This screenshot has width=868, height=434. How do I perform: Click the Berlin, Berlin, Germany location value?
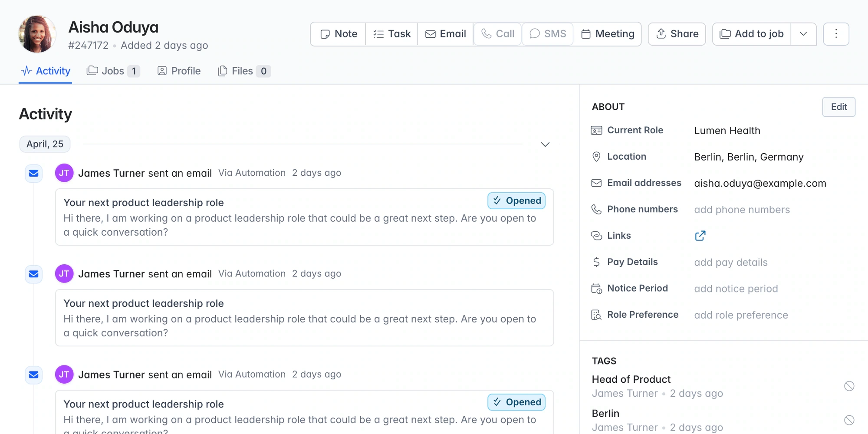pos(749,157)
